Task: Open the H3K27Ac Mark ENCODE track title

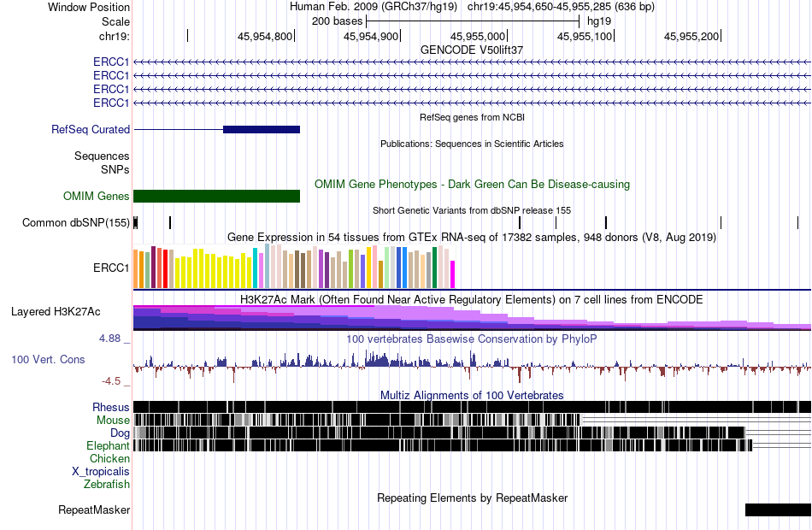Action: (472, 299)
